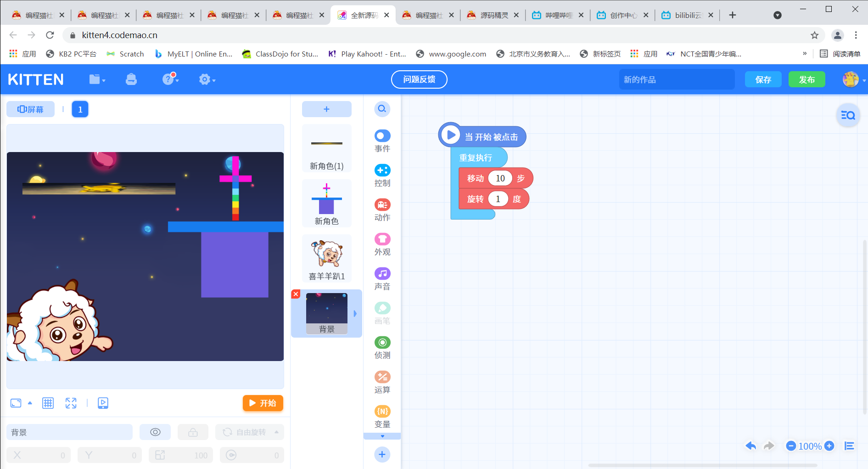This screenshot has width=868, height=469.
Task: Open the 侦测 sensing block category
Action: coord(382,348)
